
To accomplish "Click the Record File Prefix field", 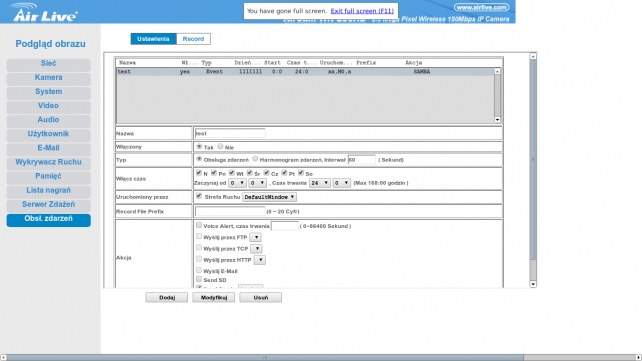I will coord(230,211).
